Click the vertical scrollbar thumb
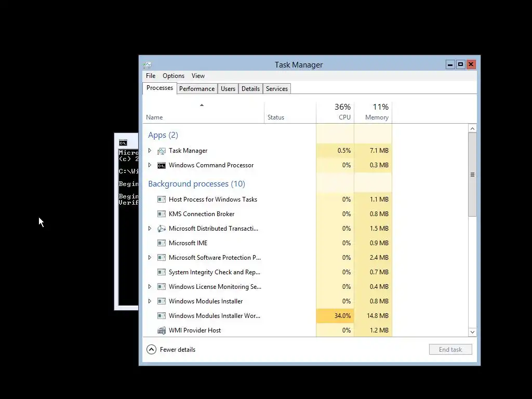This screenshot has width=532, height=399. coord(472,175)
